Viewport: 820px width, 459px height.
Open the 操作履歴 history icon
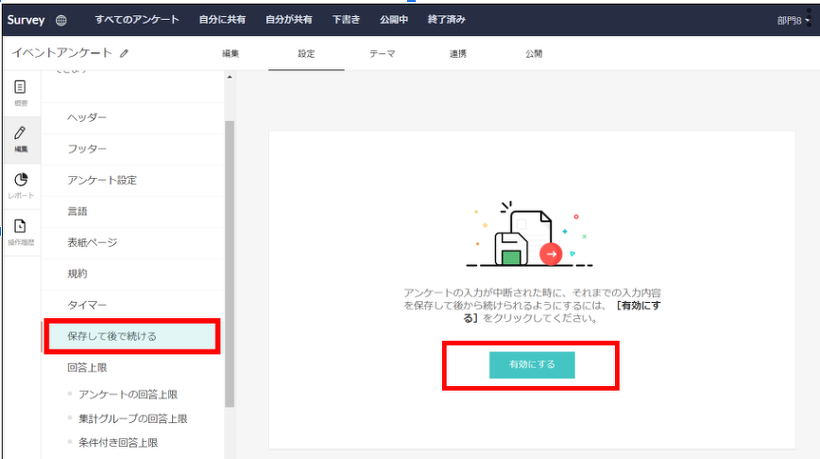pyautogui.click(x=20, y=231)
